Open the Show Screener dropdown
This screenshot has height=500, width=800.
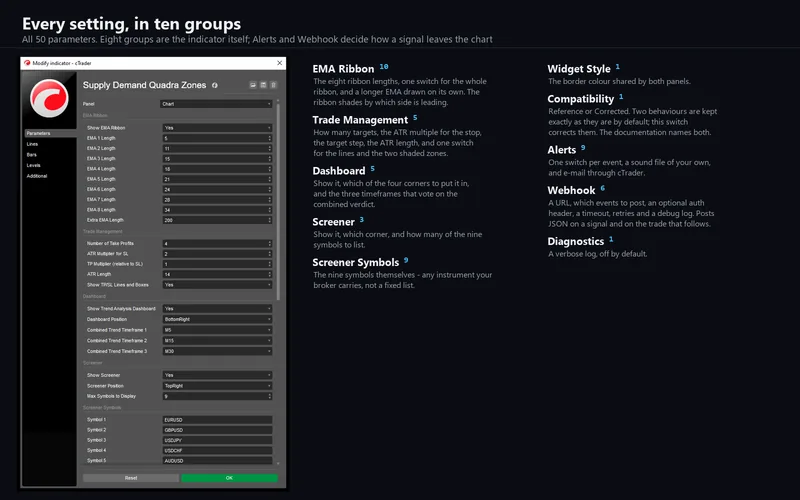coord(217,375)
